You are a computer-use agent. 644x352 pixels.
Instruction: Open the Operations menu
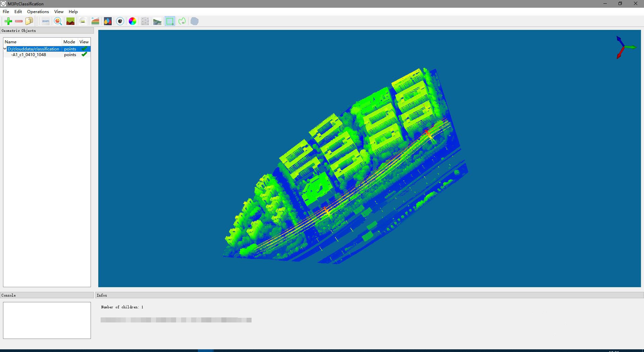38,11
